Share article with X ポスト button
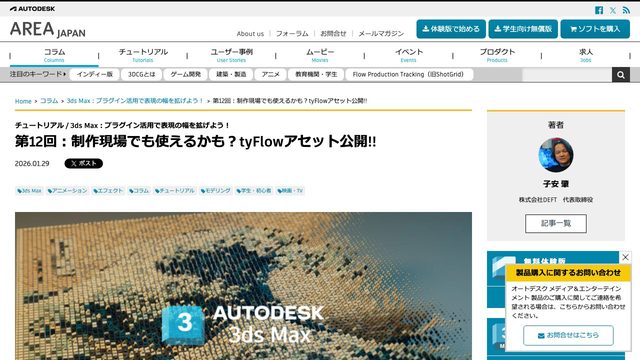The height and width of the screenshot is (360, 640). click(84, 163)
